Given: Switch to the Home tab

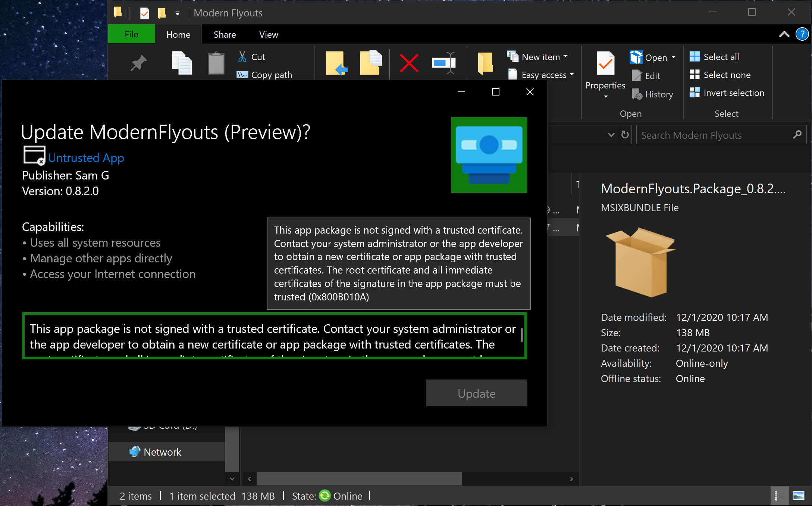Looking at the screenshot, I should [178, 34].
